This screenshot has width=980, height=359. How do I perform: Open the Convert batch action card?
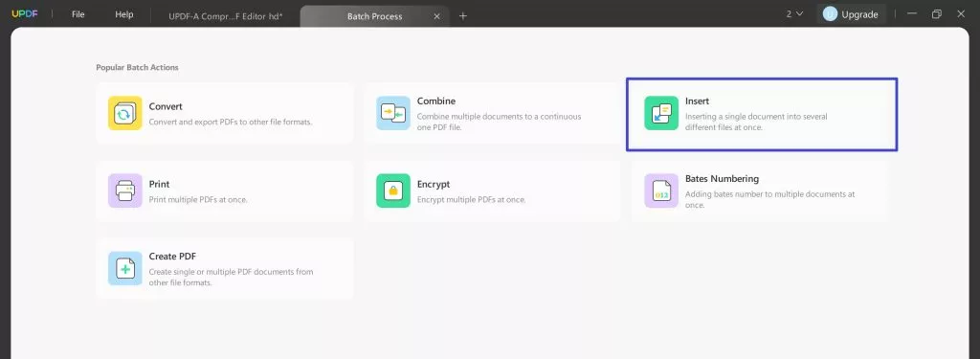tap(225, 113)
